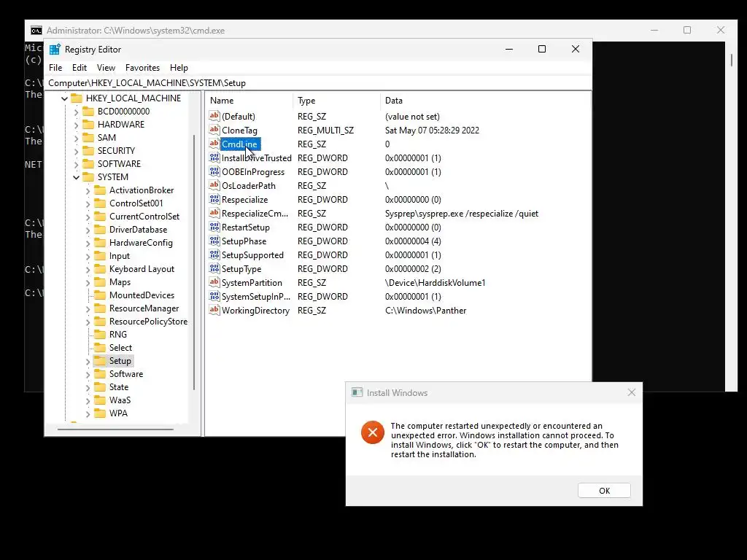The image size is (747, 560).
Task: Select the (Default) string value icon
Action: (x=214, y=116)
